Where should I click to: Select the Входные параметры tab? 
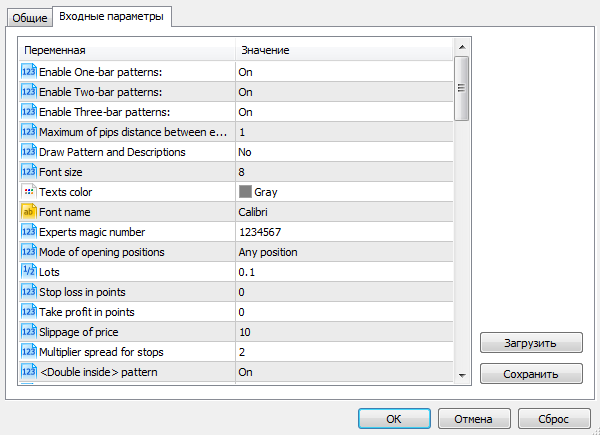[112, 16]
